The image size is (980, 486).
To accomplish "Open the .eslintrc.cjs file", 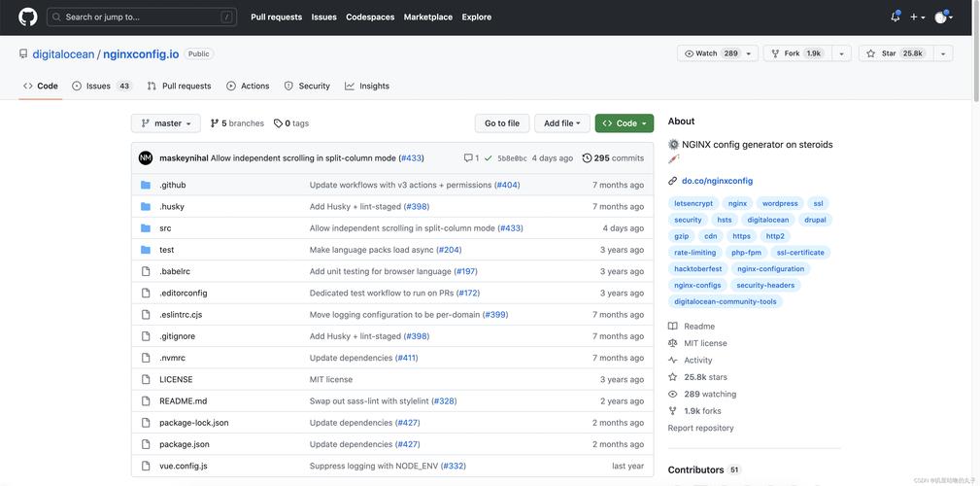I will click(x=181, y=315).
